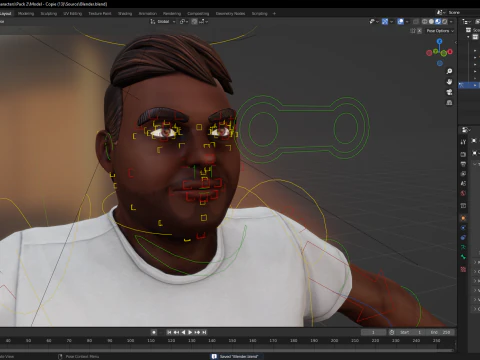The image size is (480, 360).
Task: Click the red X axis on navigation gizmo
Action: [x=450, y=51]
